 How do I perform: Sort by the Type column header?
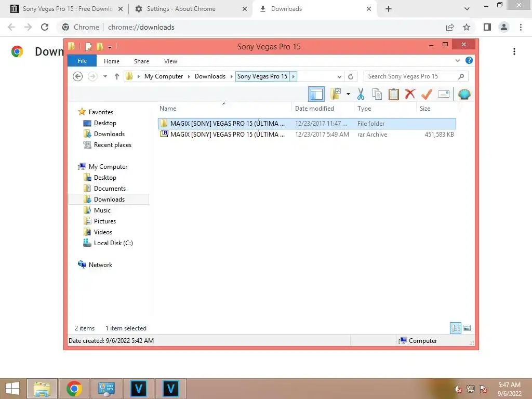[x=364, y=109]
